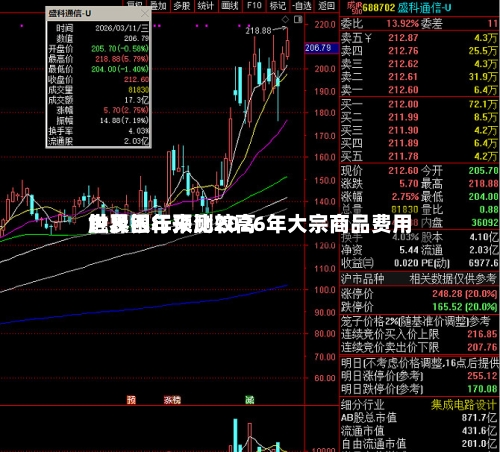Select 买三 bid price 211.90
Screen dimensions: 500x452
[403, 130]
